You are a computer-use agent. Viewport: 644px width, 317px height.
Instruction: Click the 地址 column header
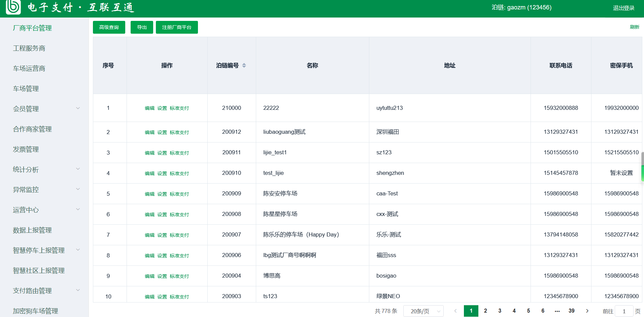tap(450, 65)
